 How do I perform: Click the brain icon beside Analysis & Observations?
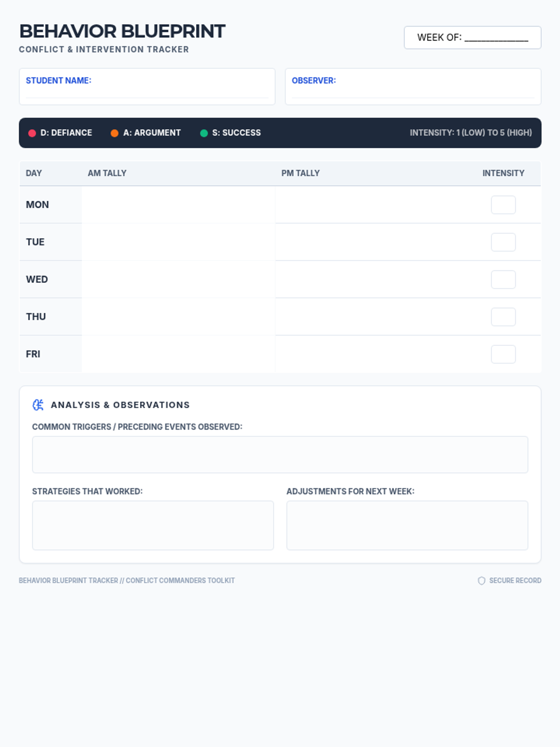tap(38, 405)
